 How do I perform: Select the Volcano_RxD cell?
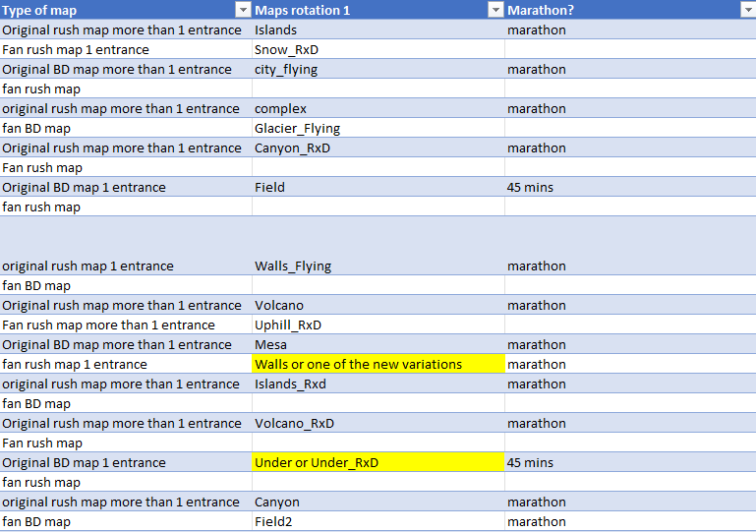click(378, 423)
